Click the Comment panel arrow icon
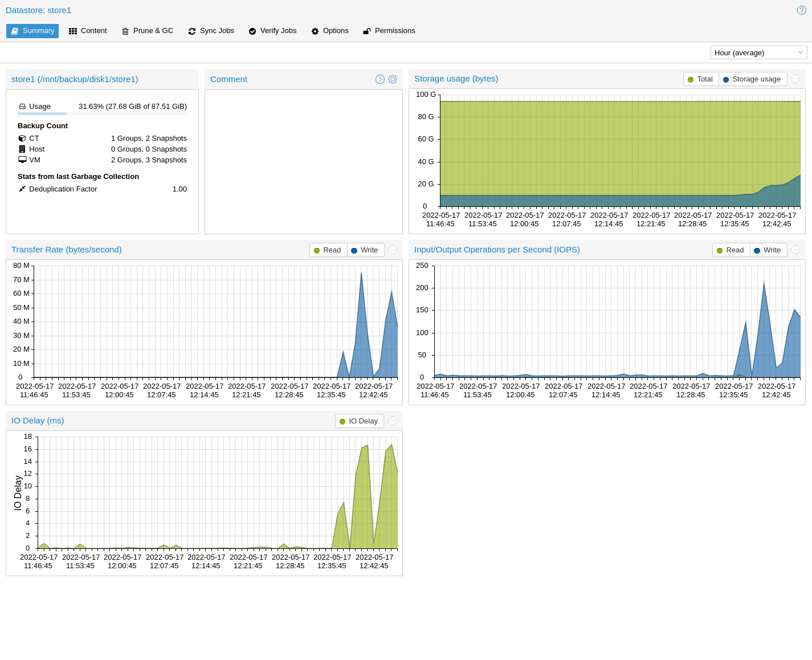The image size is (812, 660). [x=380, y=79]
